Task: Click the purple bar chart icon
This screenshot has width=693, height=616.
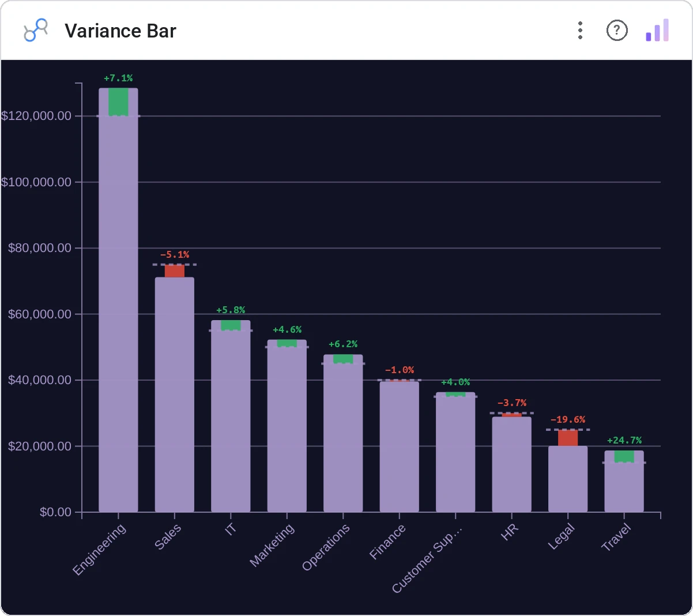Action: [x=657, y=30]
